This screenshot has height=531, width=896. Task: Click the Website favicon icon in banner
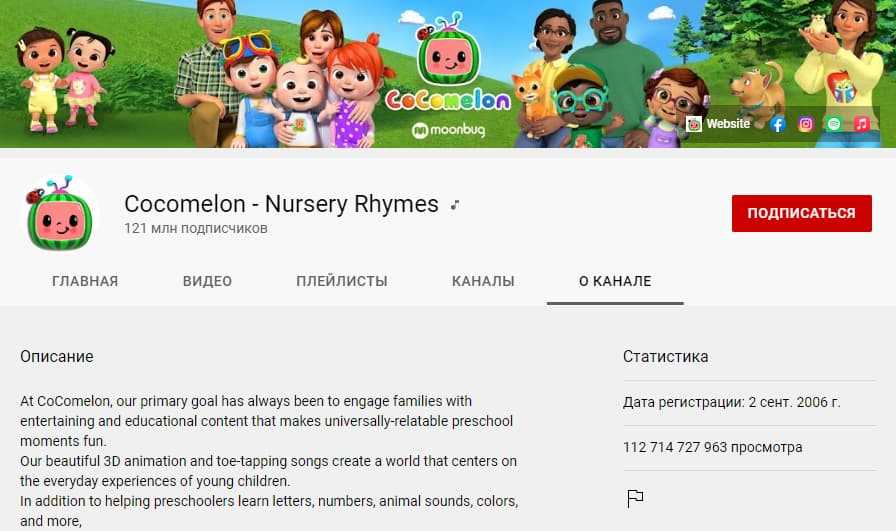click(x=694, y=124)
